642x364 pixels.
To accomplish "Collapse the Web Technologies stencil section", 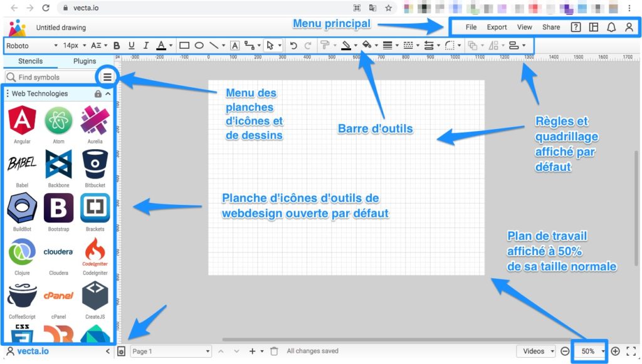I will (108, 93).
